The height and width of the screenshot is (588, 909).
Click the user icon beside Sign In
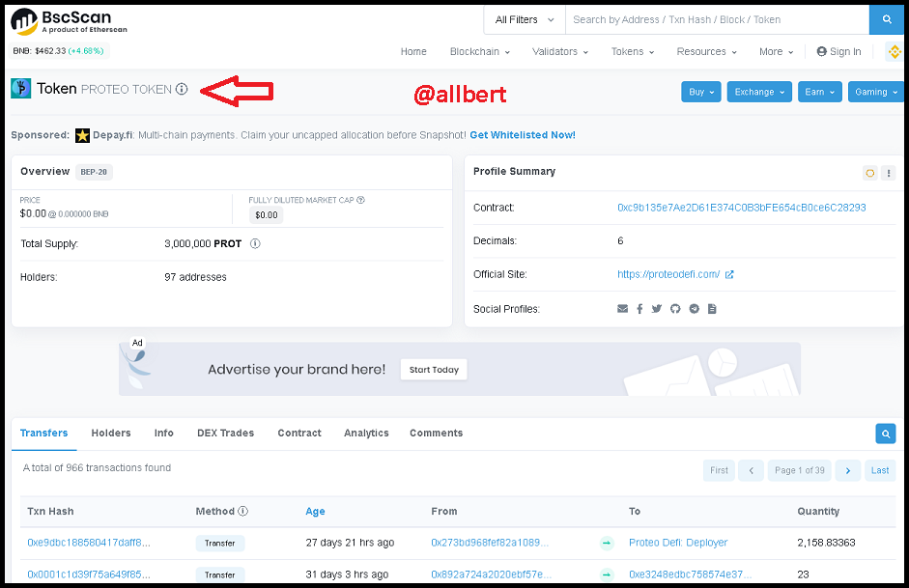pyautogui.click(x=821, y=51)
